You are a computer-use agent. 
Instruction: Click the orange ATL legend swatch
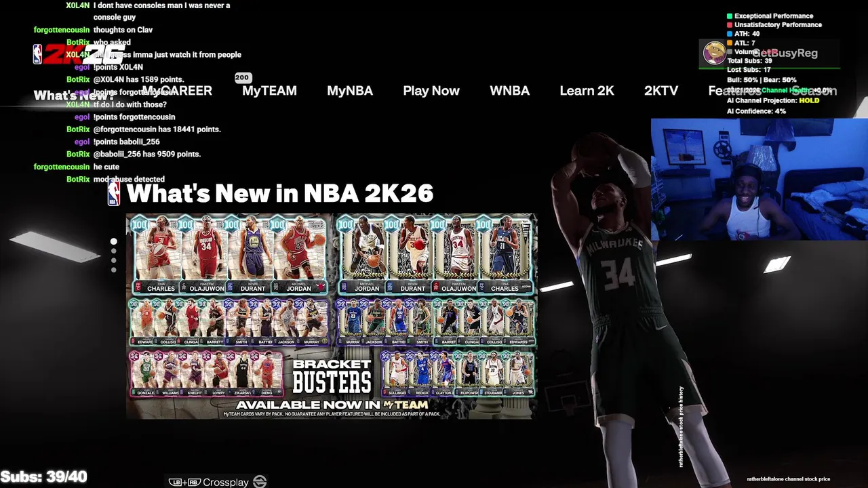tap(730, 43)
